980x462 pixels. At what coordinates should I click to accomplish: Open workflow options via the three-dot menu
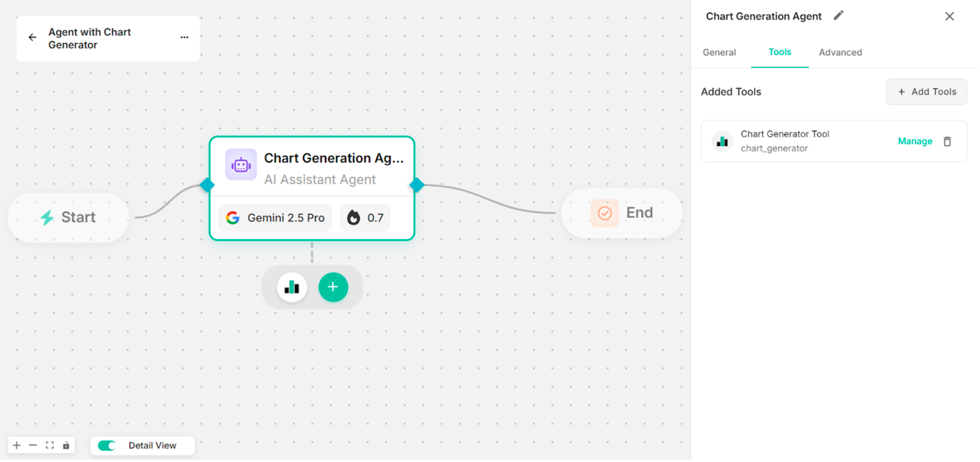[184, 37]
